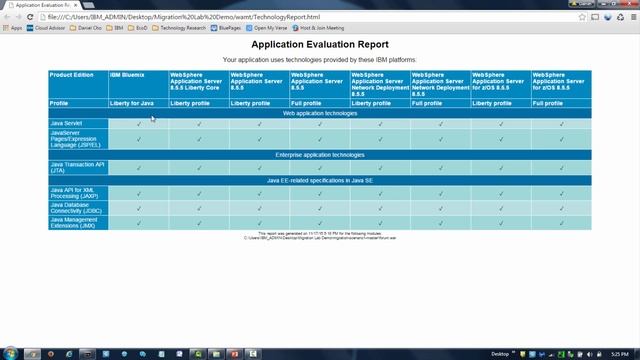Open the Apps shortcut in bookmarks bar

[x=12, y=28]
